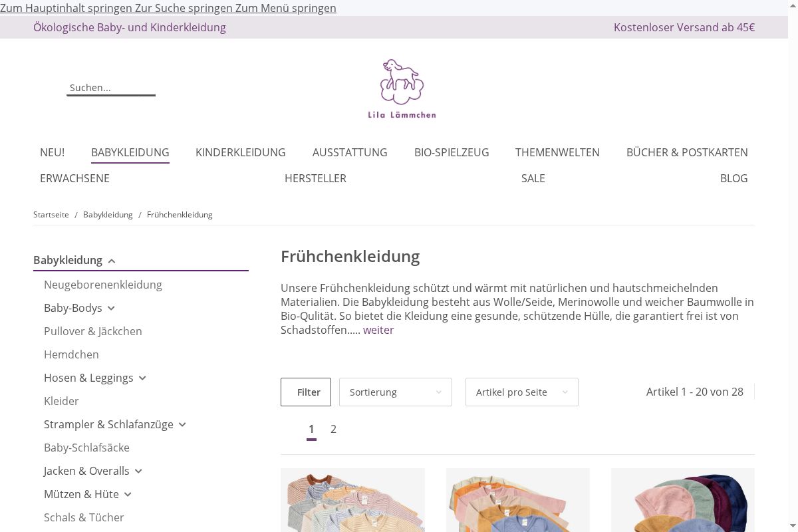The width and height of the screenshot is (798, 532).
Task: Expand the Baby-Bodys subcategory chevron
Action: (x=111, y=308)
